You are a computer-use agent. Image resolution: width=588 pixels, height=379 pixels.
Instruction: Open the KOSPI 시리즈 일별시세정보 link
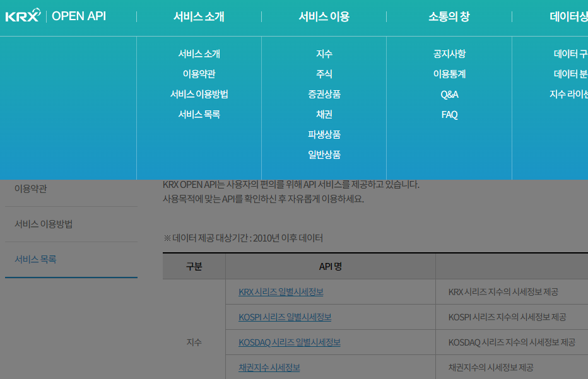[285, 317]
